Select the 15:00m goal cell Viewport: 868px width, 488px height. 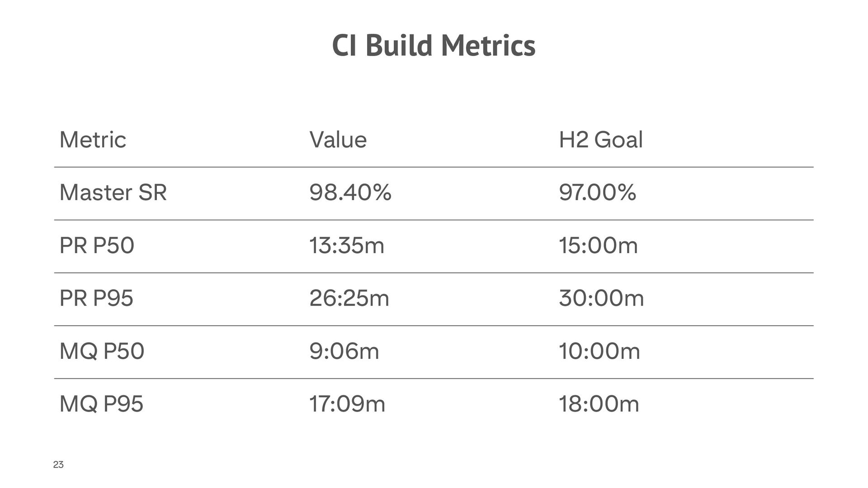click(598, 245)
